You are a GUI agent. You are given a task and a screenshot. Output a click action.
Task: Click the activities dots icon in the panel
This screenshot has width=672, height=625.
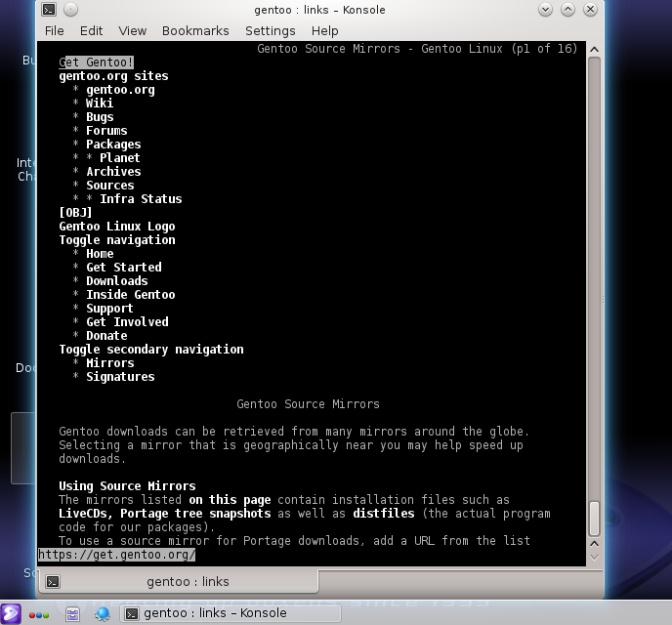(x=39, y=615)
